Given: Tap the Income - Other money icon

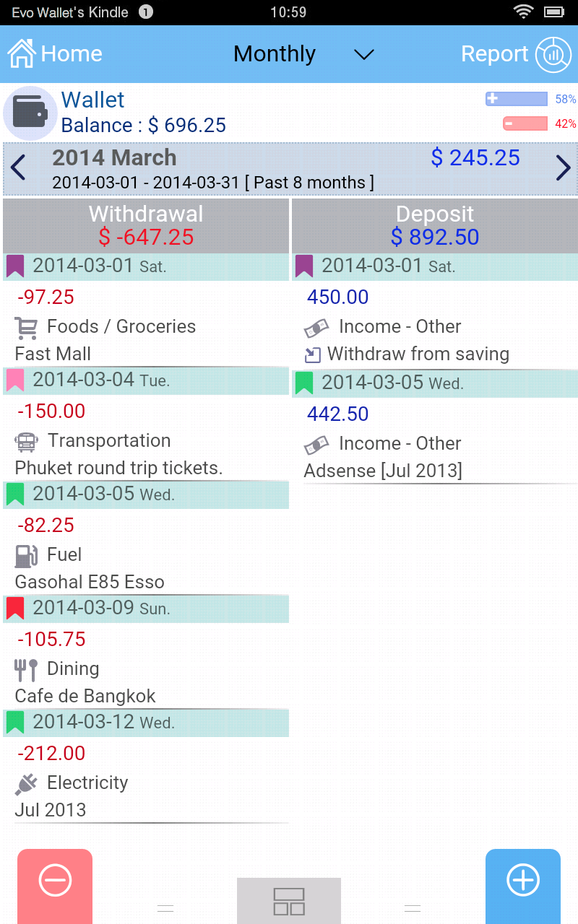Looking at the screenshot, I should pos(316,326).
